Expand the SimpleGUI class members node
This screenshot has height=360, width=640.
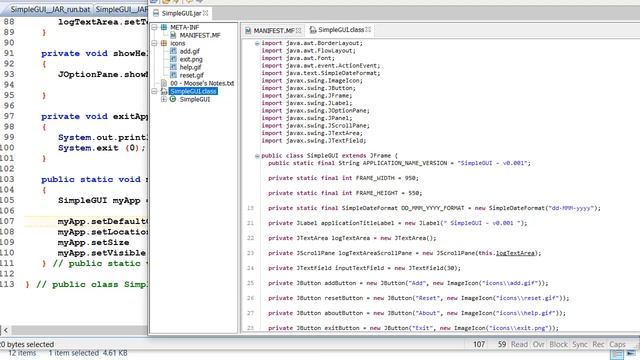point(164,99)
